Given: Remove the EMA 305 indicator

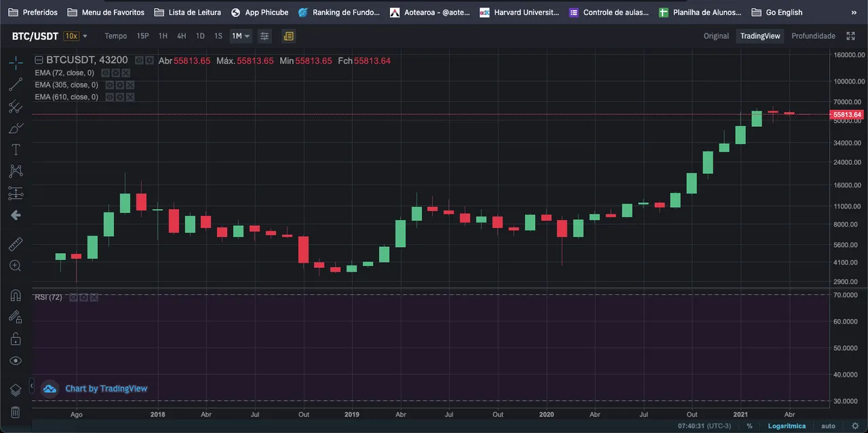Looking at the screenshot, I should 130,85.
